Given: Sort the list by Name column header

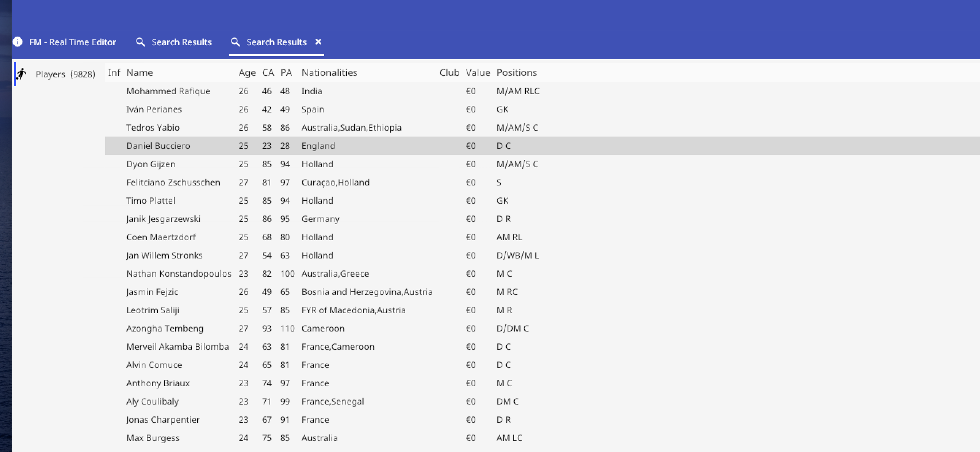Looking at the screenshot, I should click(139, 73).
